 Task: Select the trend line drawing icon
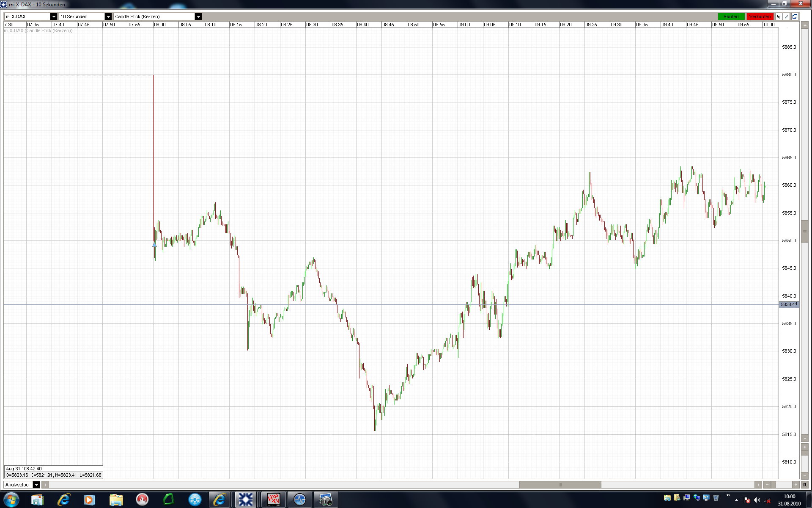coord(787,17)
